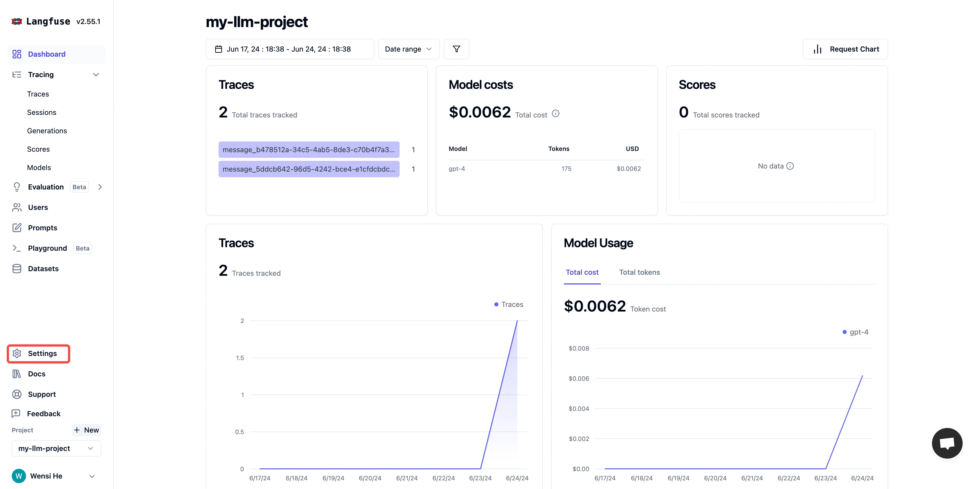Open Datasets from the sidebar
Image resolution: width=980 pixels, height=489 pixels.
tap(43, 269)
